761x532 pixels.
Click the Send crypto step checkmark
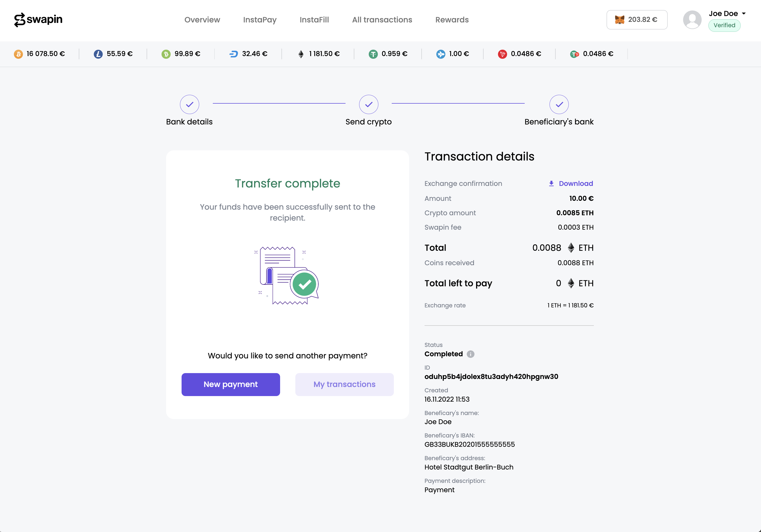368,104
